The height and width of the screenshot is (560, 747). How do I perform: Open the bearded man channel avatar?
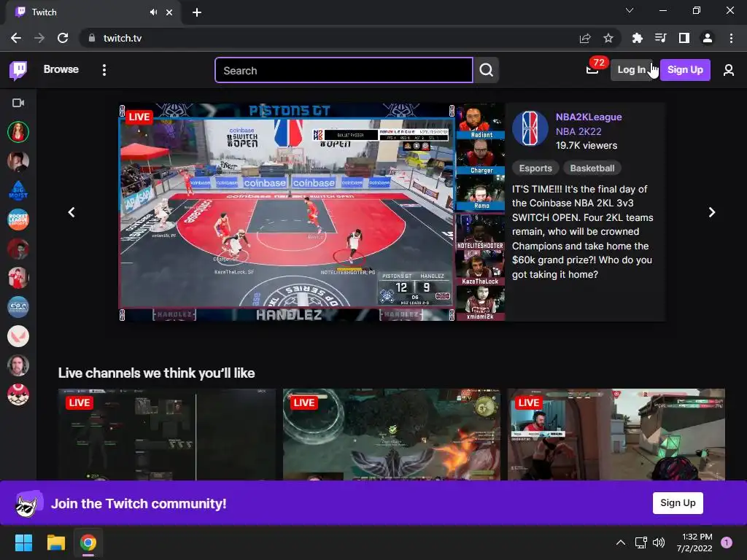click(x=18, y=366)
